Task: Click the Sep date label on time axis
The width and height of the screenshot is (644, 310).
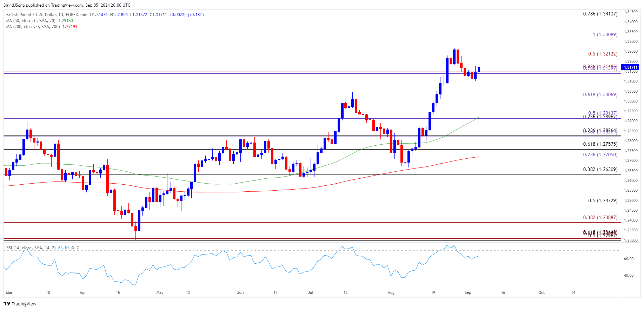Action: coord(468,292)
